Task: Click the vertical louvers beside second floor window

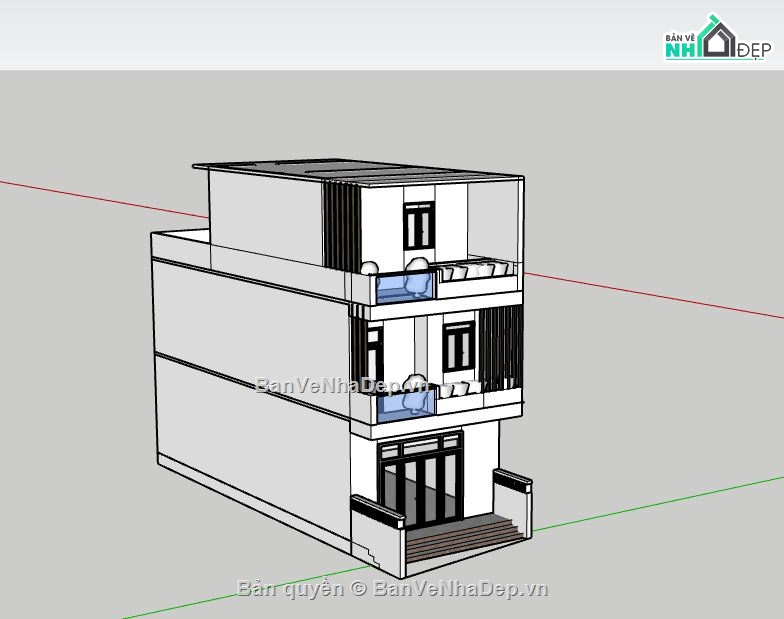Action: [502, 347]
